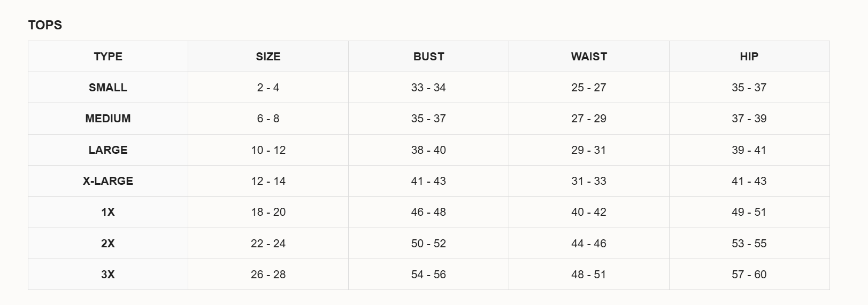Click bust cell 46 - 48

[428, 212]
